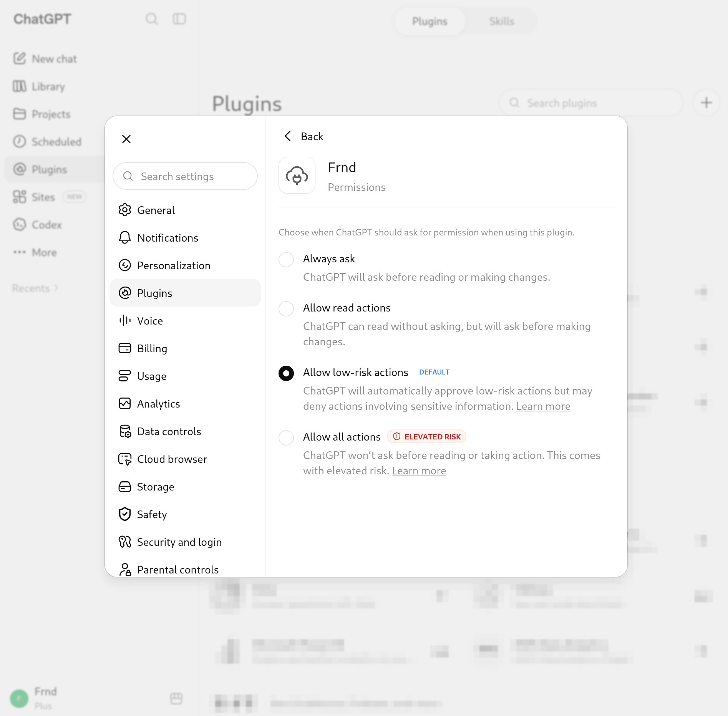Click the Voice waveform icon
This screenshot has height=716, width=728.
[x=125, y=321]
